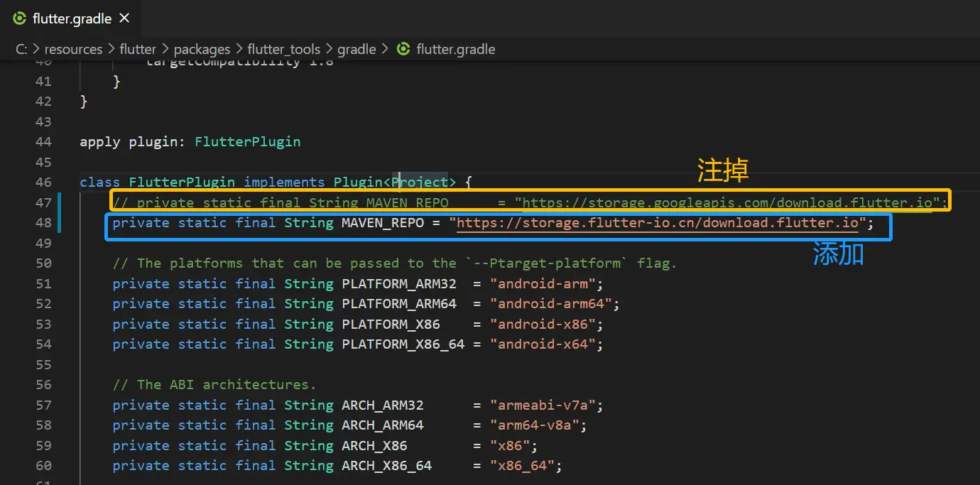Click the closing brace on line 42

coord(83,102)
